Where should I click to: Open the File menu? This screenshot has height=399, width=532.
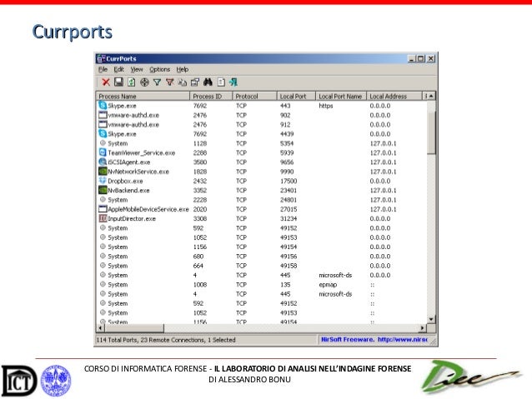[103, 69]
